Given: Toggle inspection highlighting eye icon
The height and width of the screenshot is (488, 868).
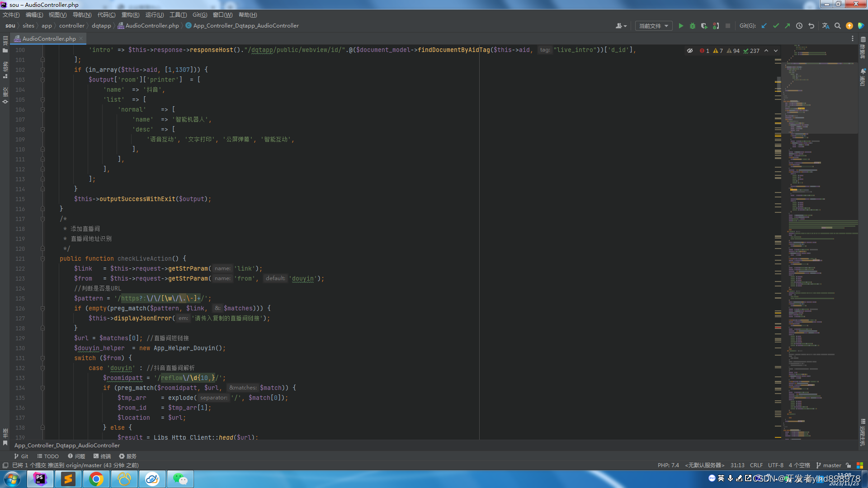Looking at the screenshot, I should click(x=690, y=51).
